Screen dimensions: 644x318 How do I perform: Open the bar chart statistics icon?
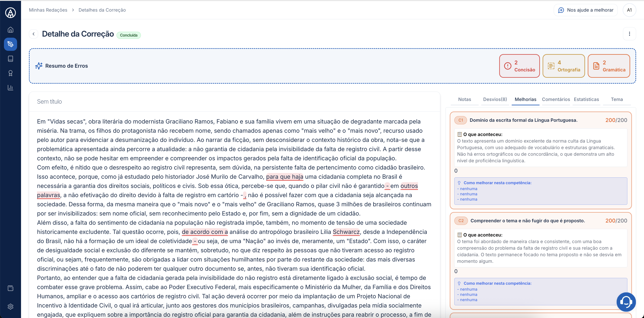11,88
